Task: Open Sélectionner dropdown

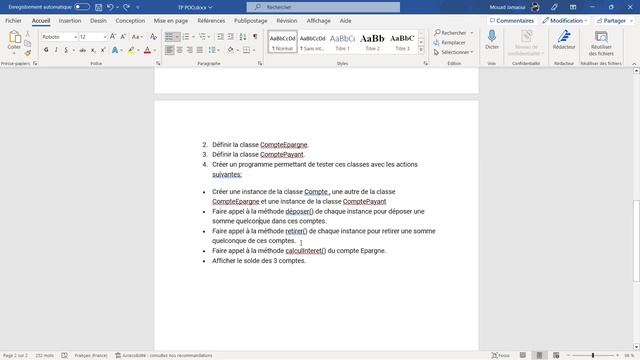Action: coord(453,52)
